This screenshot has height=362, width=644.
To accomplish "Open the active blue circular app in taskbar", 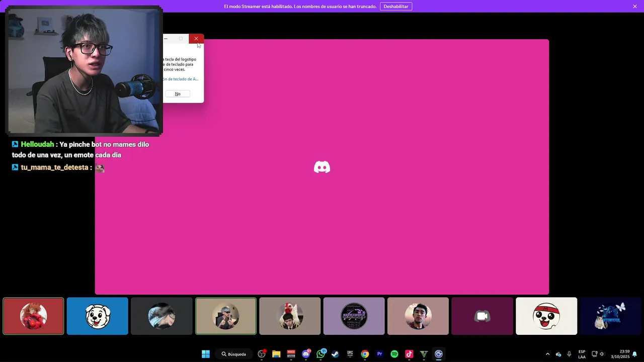I will pyautogui.click(x=439, y=354).
